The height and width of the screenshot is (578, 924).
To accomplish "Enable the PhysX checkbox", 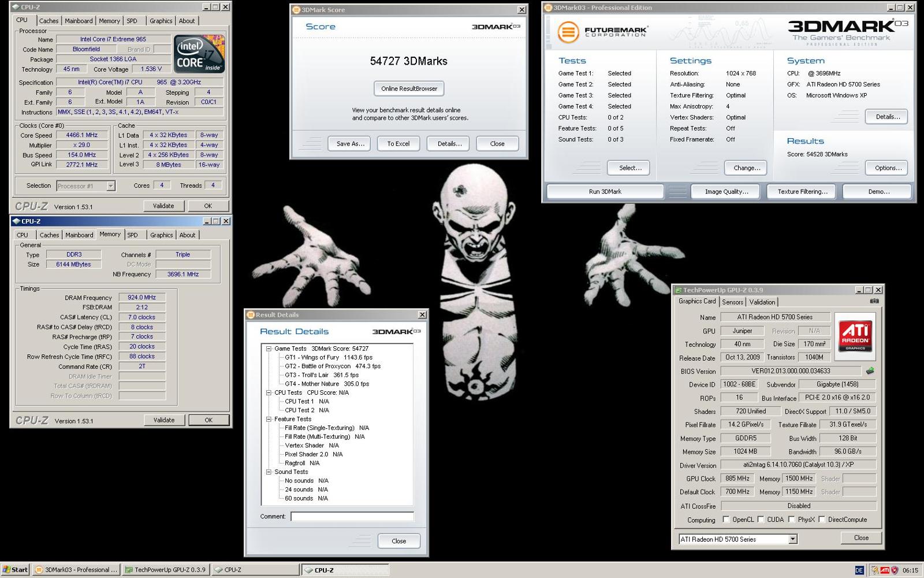I will click(x=791, y=520).
